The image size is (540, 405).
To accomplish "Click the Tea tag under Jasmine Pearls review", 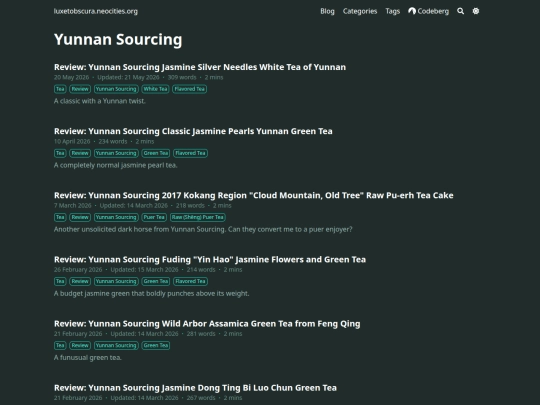I will (x=60, y=153).
